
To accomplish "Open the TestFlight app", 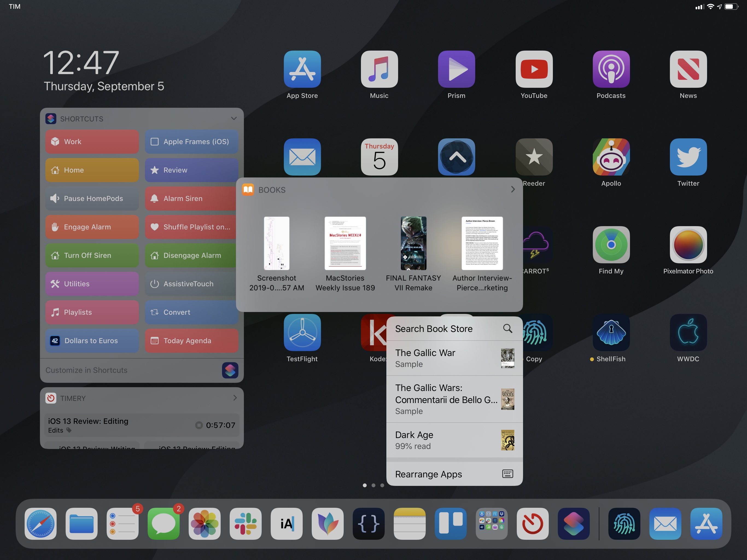I will pyautogui.click(x=302, y=332).
